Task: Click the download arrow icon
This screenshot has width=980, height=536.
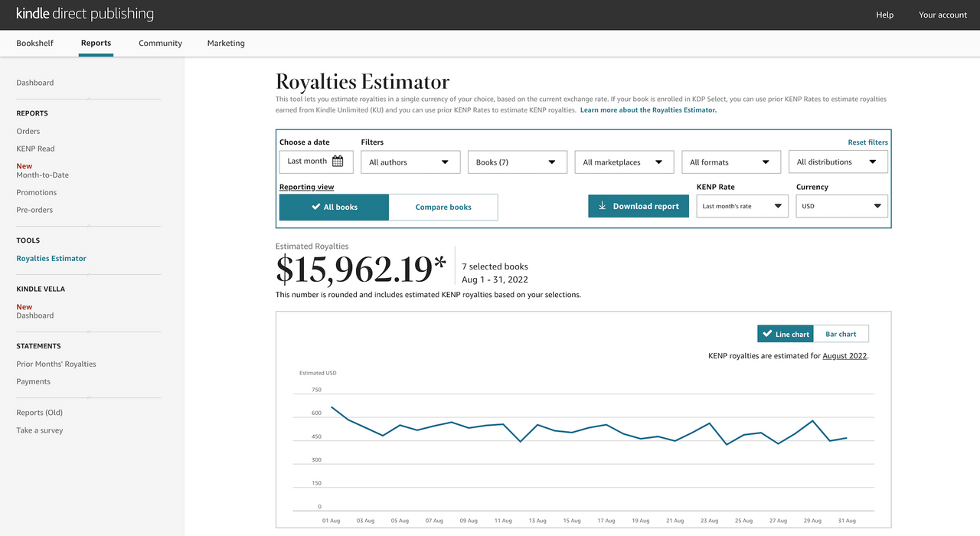Action: click(603, 206)
